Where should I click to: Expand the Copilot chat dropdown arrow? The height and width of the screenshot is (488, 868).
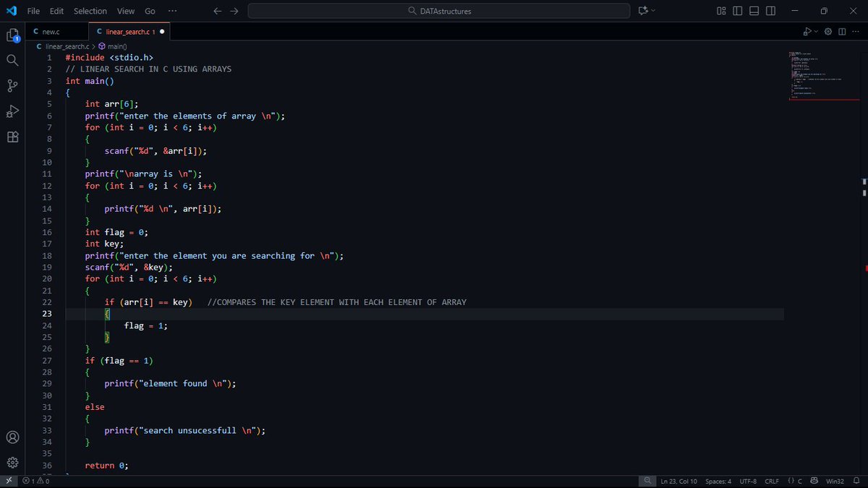tap(654, 11)
